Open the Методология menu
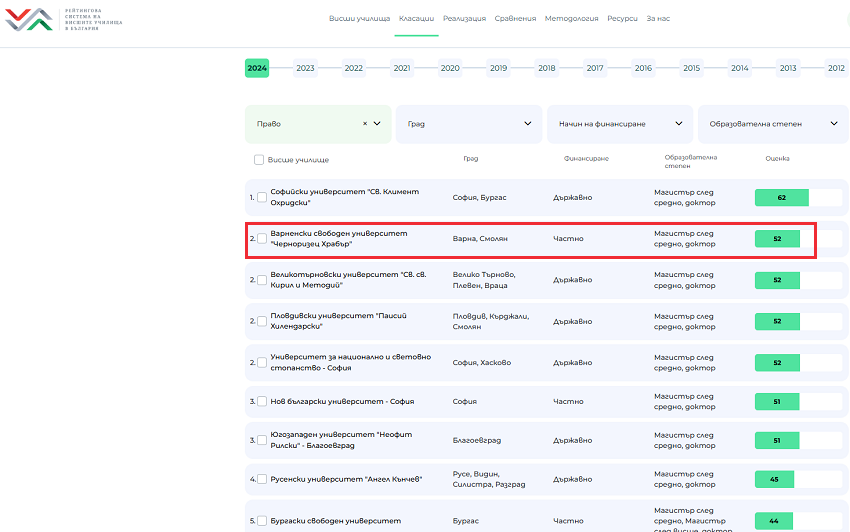The width and height of the screenshot is (850, 532). [x=571, y=18]
